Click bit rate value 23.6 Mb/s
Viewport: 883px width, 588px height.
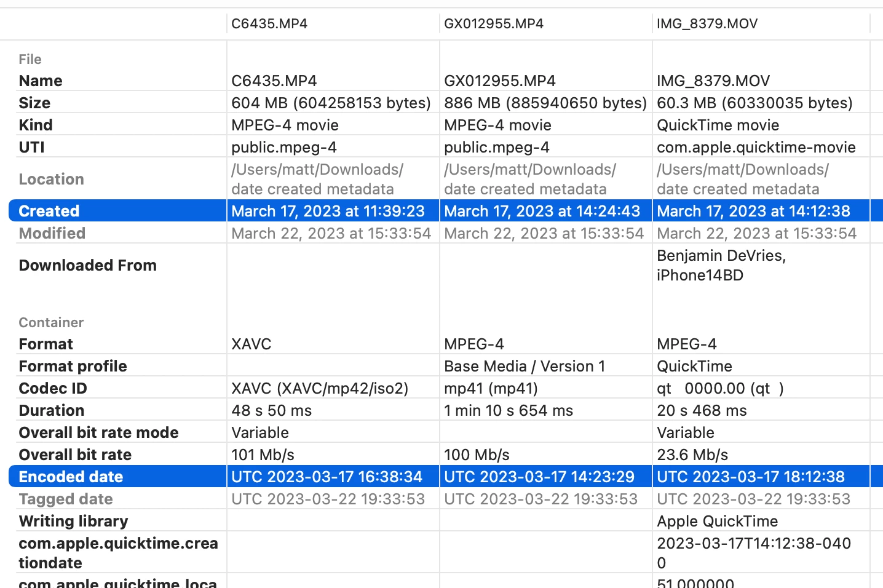click(692, 455)
